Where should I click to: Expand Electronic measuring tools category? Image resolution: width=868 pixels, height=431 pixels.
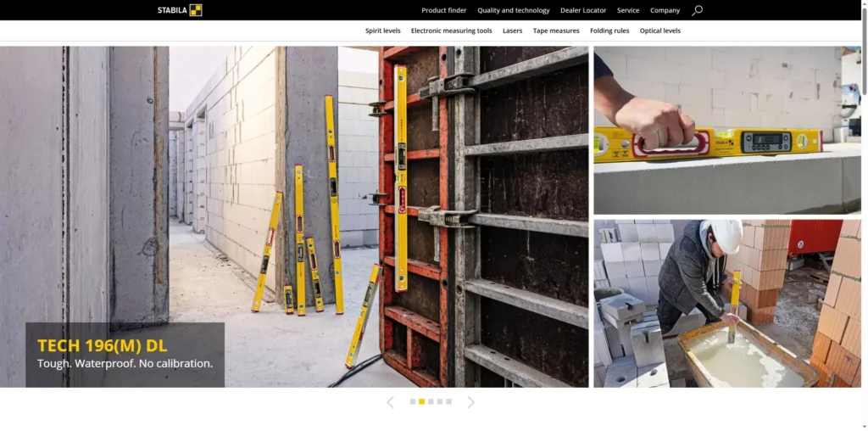[451, 31]
